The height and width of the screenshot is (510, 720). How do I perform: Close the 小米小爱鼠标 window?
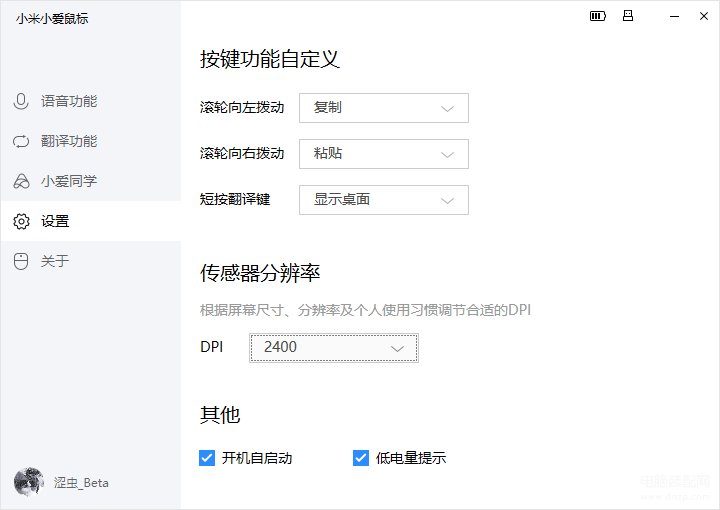pyautogui.click(x=703, y=17)
